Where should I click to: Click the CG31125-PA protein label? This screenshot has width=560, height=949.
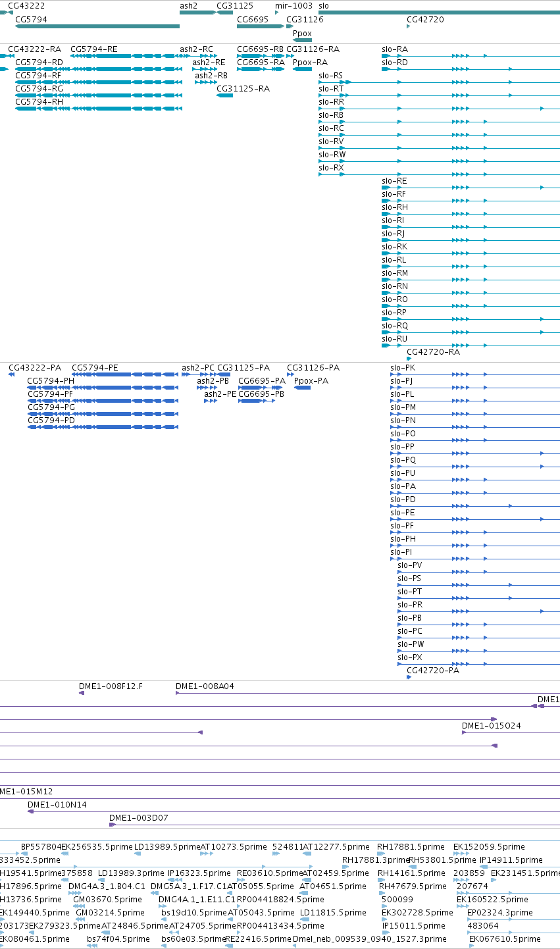tap(243, 368)
